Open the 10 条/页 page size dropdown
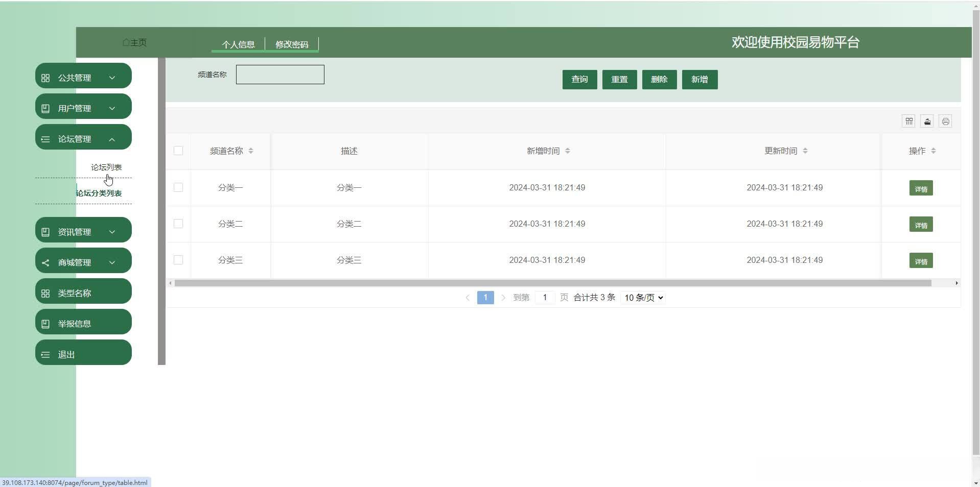This screenshot has height=487, width=980. [643, 298]
